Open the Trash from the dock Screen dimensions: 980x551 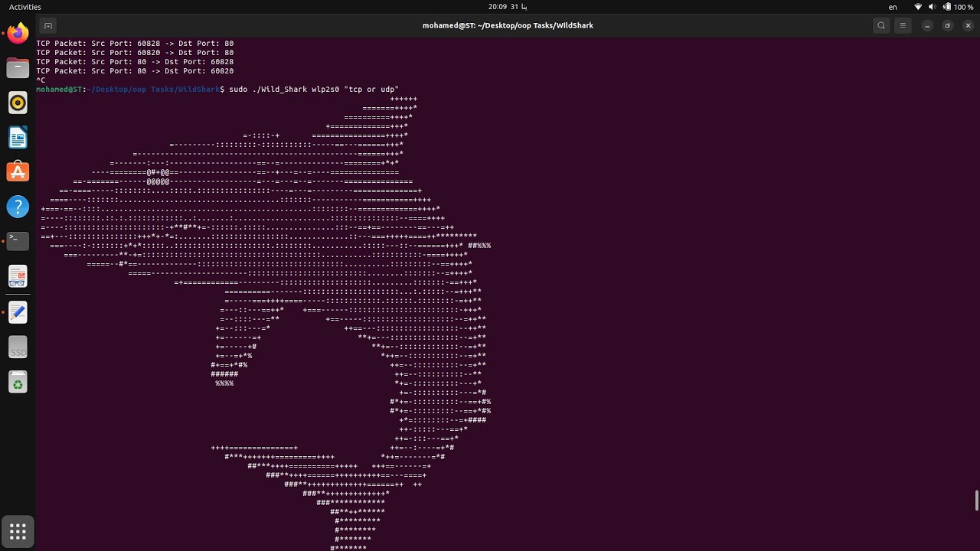[18, 382]
